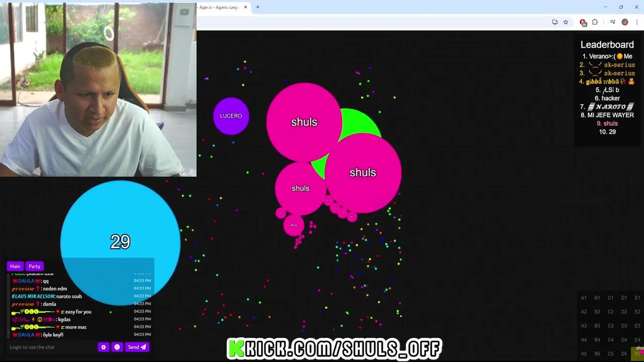
Task: Switch to the Main chat tab
Action: pos(15,266)
